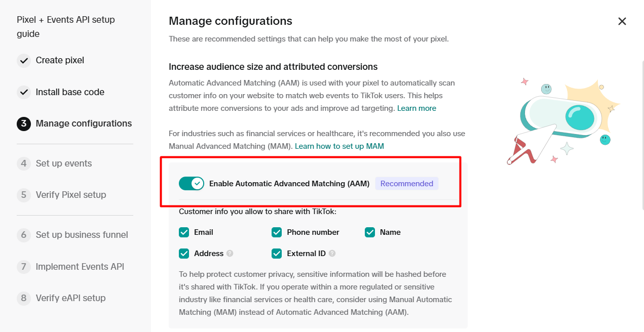The image size is (644, 332).
Task: Uncheck the Email checkbox
Action: pos(184,232)
